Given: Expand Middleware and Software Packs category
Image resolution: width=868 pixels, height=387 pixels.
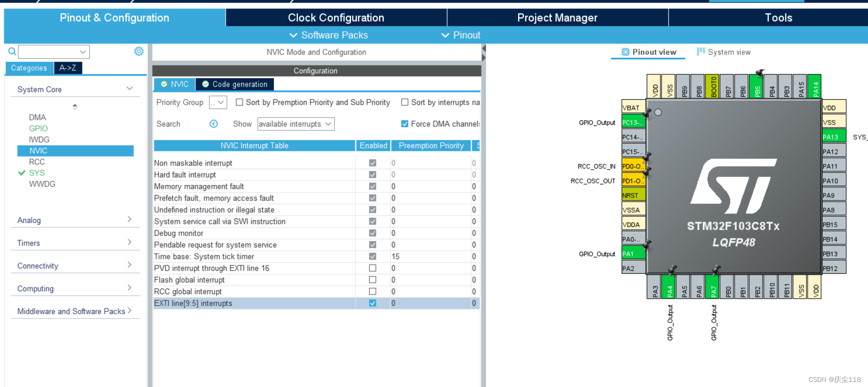Looking at the screenshot, I should pos(129,310).
